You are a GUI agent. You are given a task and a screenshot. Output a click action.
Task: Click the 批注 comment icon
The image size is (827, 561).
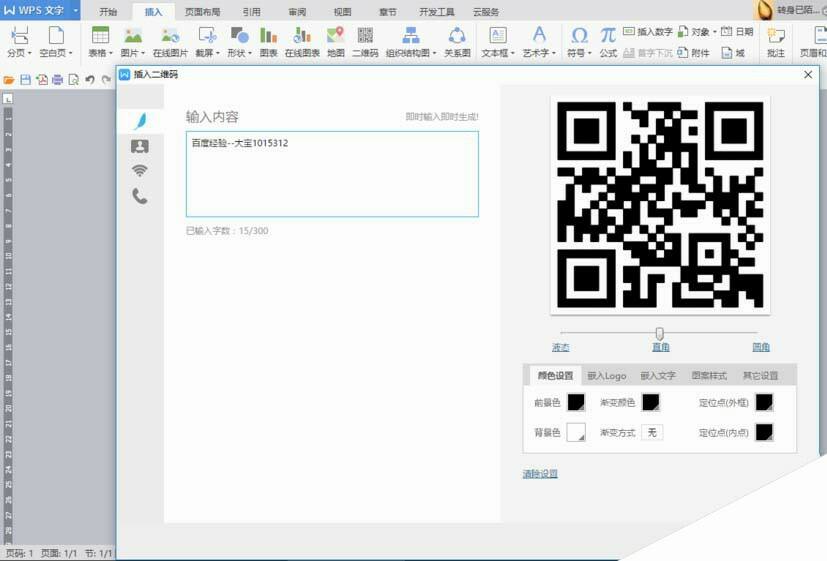tap(776, 36)
